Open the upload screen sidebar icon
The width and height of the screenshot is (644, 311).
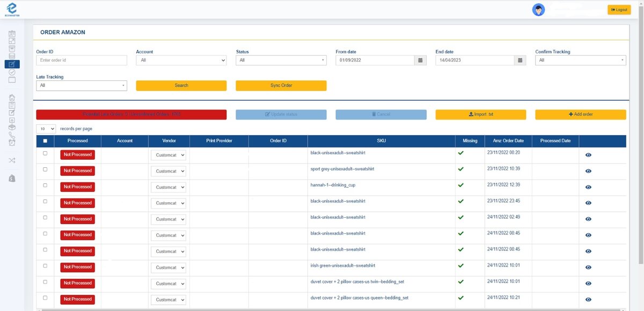click(12, 120)
